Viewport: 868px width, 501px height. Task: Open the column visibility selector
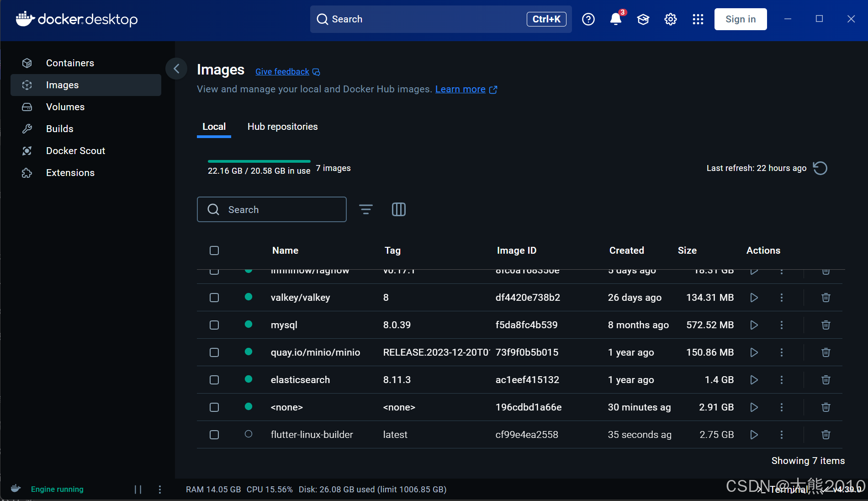(398, 209)
